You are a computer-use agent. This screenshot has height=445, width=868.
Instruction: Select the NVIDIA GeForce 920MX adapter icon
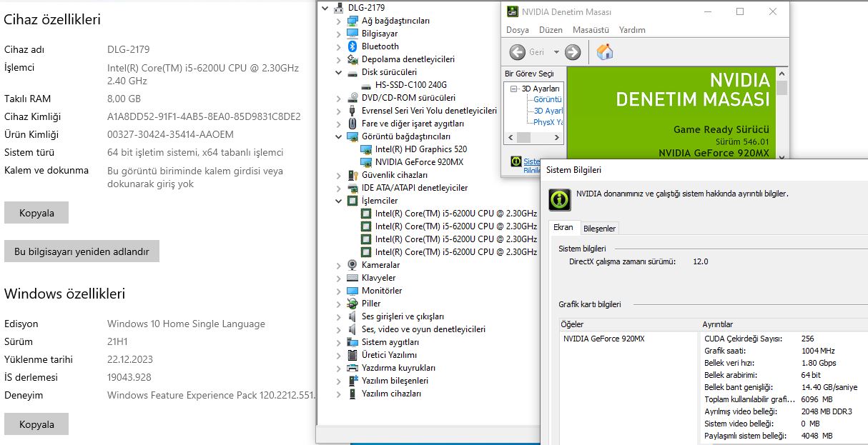tap(366, 162)
